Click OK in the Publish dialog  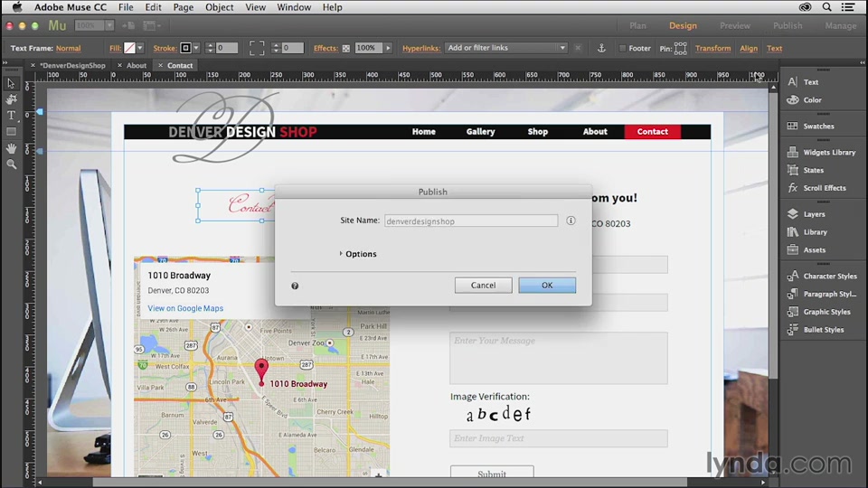547,285
